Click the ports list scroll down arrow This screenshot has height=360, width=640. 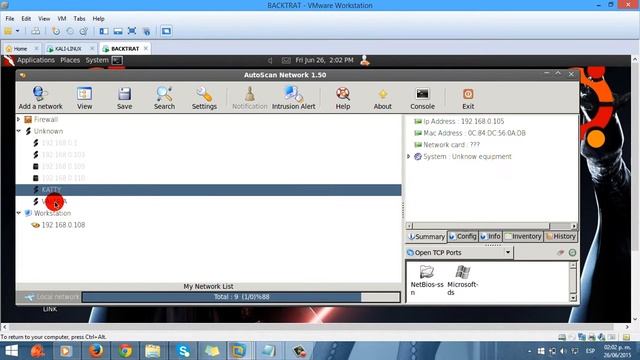click(573, 298)
